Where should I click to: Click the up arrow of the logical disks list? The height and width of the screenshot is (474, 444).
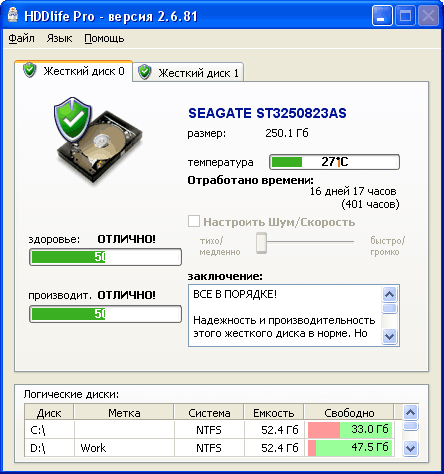410,413
